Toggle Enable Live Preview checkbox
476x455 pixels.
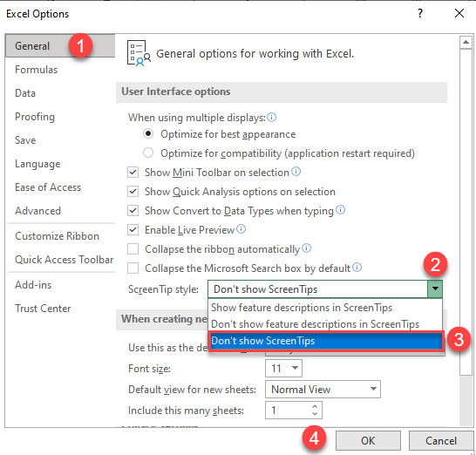click(133, 230)
